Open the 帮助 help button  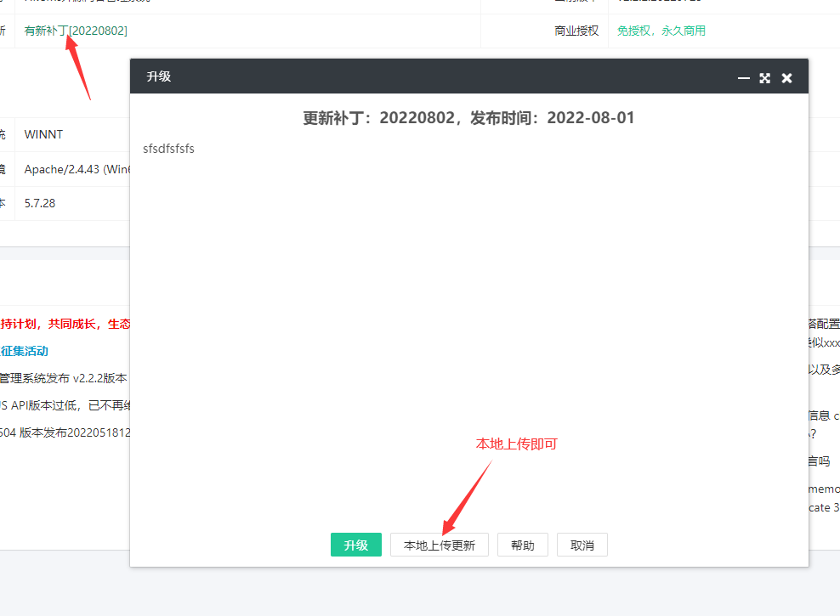point(522,545)
